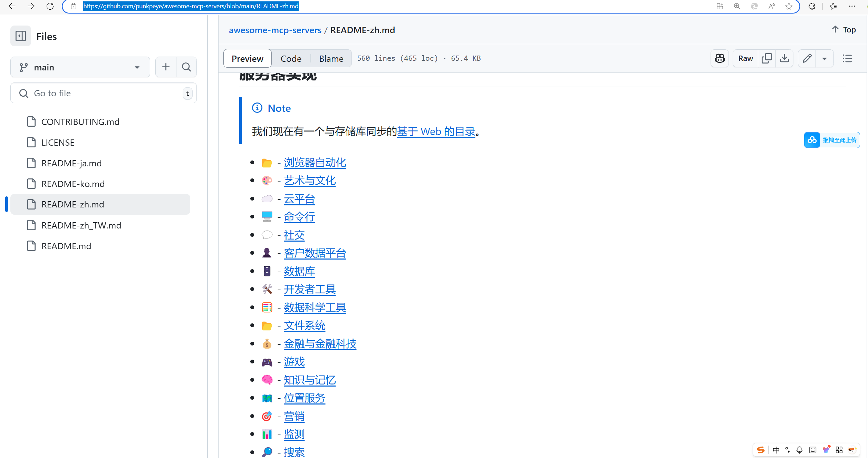Open README-zh_TW.md in file tree
Image resolution: width=868 pixels, height=458 pixels.
[x=81, y=225]
